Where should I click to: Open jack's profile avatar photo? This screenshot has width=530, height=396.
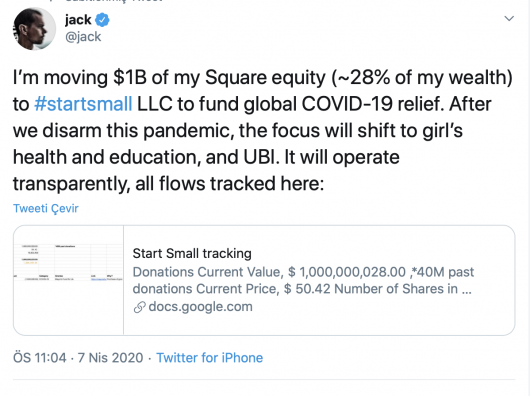click(x=34, y=29)
